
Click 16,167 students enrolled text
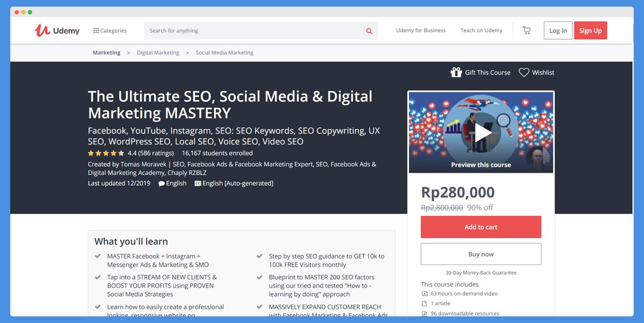pyautogui.click(x=217, y=153)
